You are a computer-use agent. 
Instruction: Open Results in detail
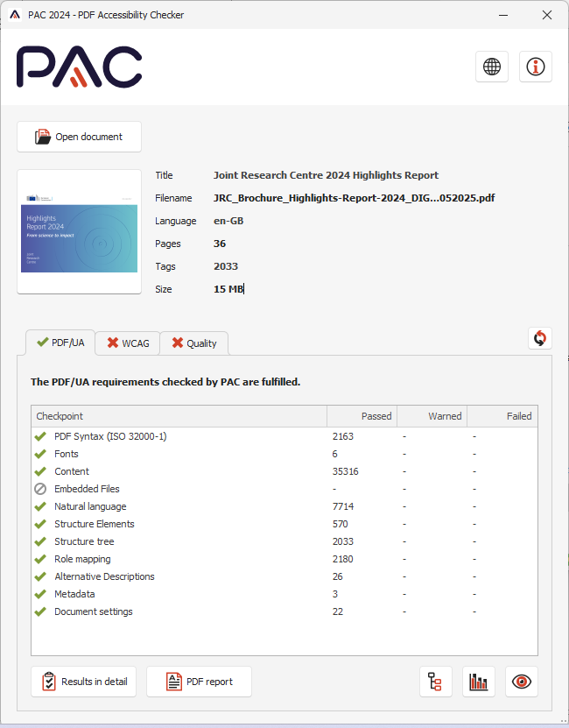tap(83, 682)
